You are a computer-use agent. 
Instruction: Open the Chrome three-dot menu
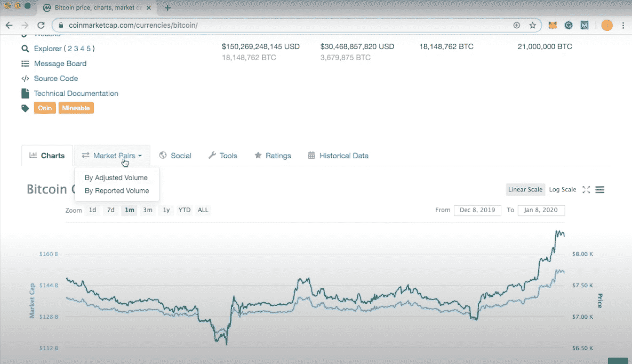[x=623, y=25]
